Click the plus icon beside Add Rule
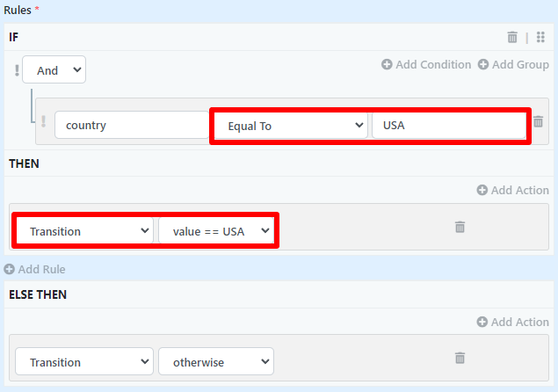The width and height of the screenshot is (558, 392). point(10,269)
